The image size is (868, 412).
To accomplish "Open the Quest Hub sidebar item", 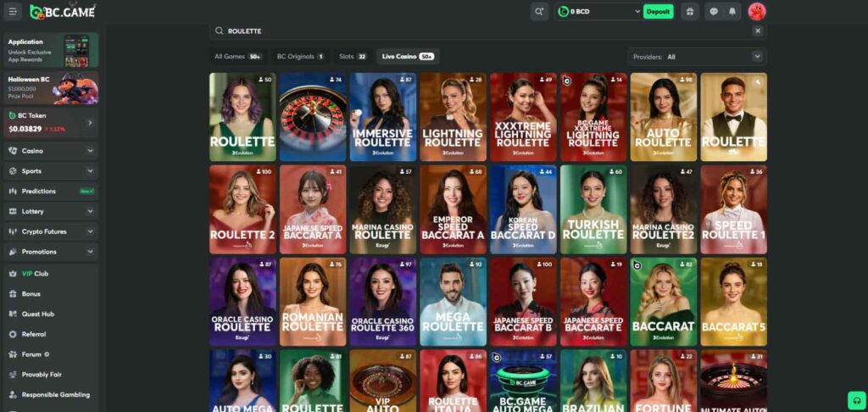I will point(51,314).
